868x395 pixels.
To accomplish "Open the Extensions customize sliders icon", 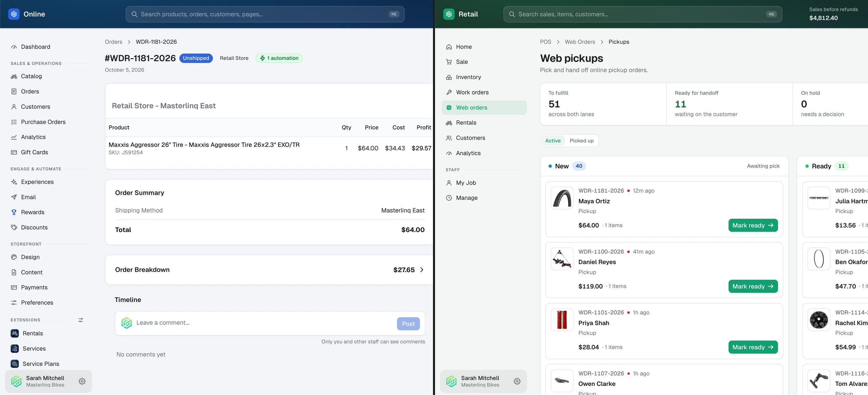I will [81, 320].
